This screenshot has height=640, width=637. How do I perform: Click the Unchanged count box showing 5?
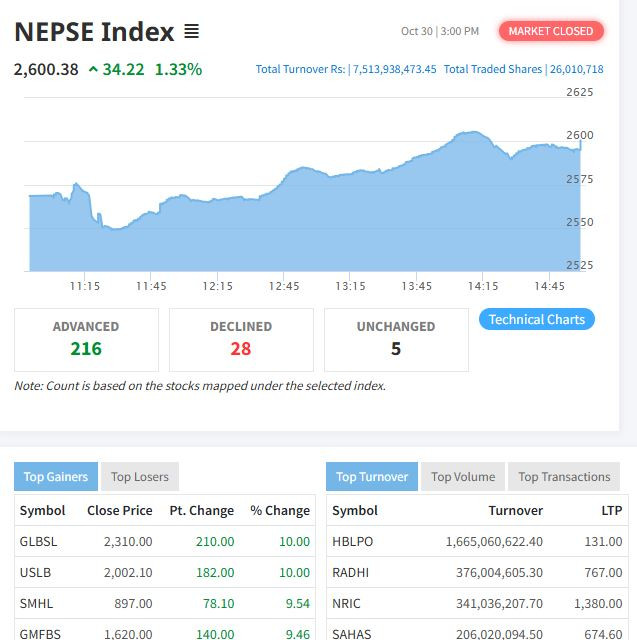click(396, 340)
